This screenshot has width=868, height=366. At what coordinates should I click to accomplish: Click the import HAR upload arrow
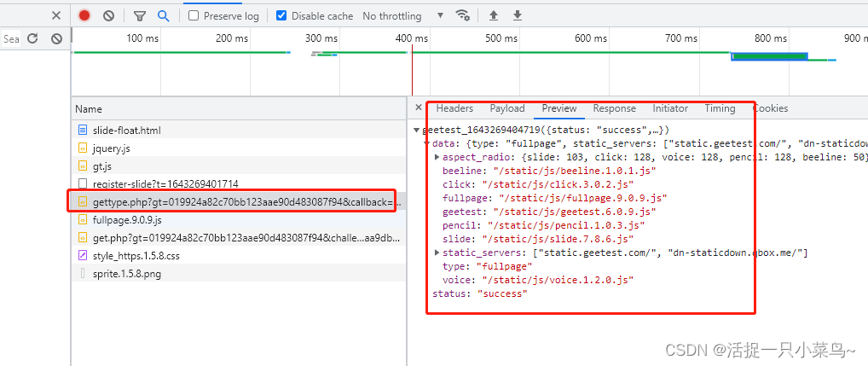(494, 15)
